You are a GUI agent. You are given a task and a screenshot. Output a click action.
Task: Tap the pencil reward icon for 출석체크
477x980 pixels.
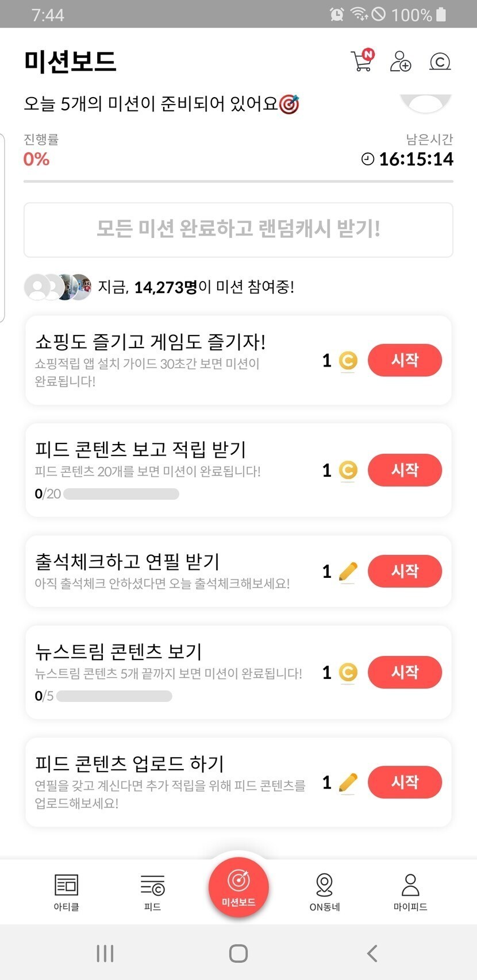[x=348, y=572]
